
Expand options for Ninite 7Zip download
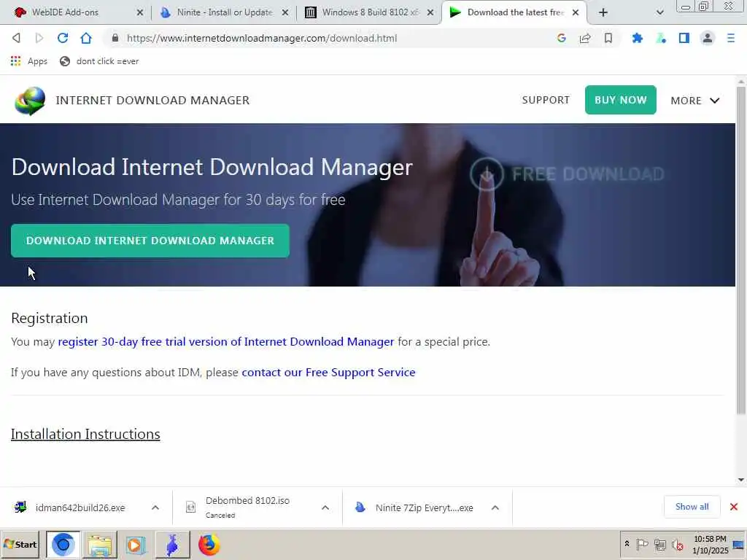(495, 507)
